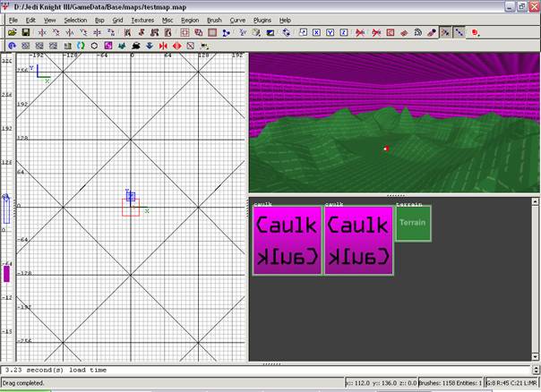This screenshot has width=541, height=392.
Task: Click the Z-axis rotate tool
Action: point(111,32)
